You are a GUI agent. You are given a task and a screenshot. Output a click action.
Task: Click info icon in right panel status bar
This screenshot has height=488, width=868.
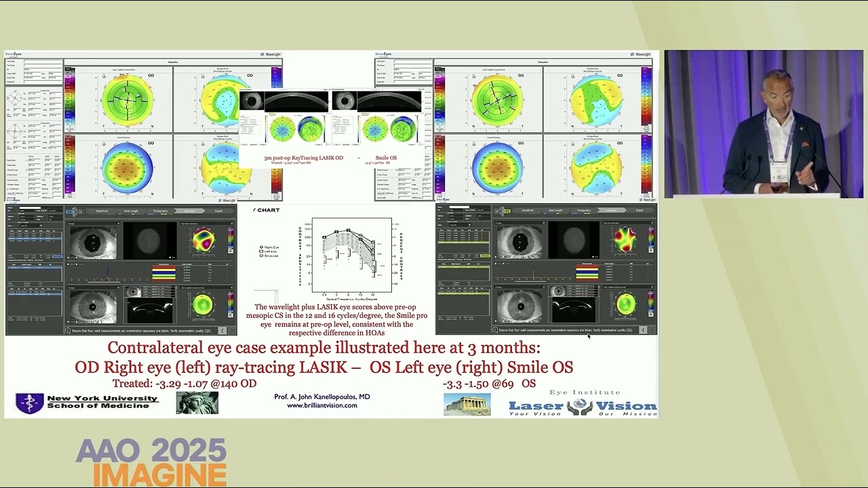pos(494,330)
